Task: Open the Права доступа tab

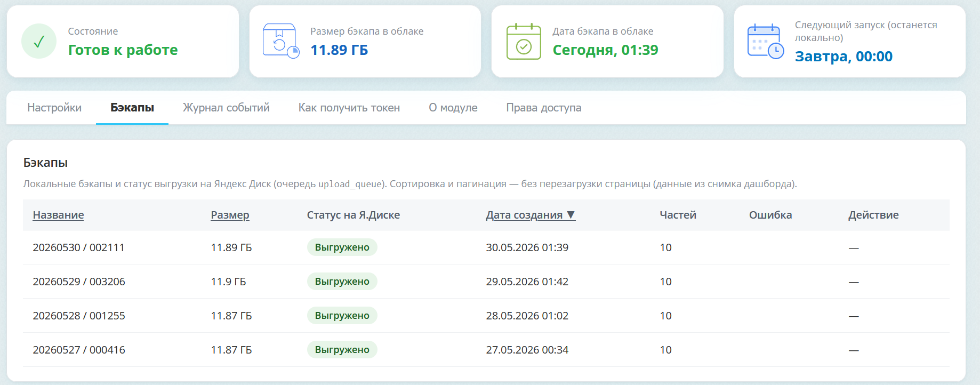Action: tap(544, 108)
